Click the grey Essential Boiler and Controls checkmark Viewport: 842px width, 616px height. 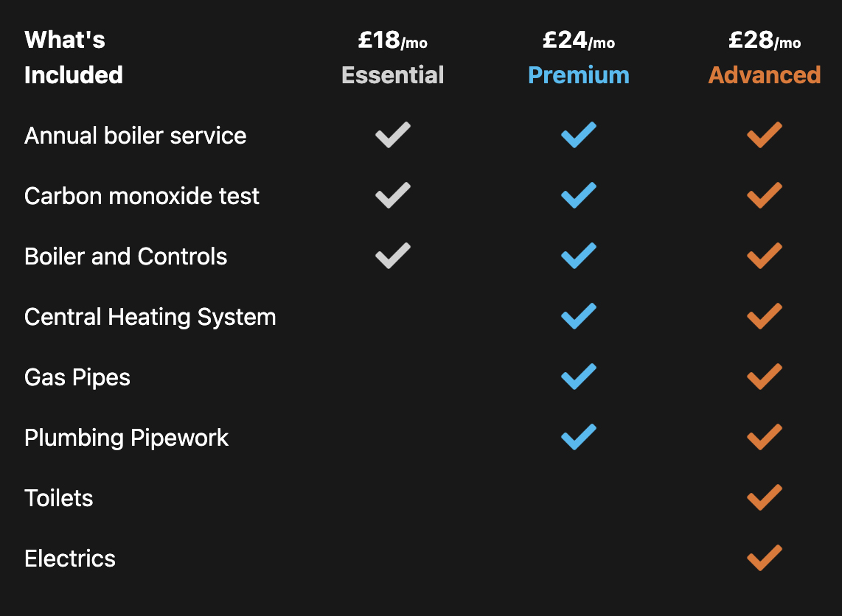[393, 256]
